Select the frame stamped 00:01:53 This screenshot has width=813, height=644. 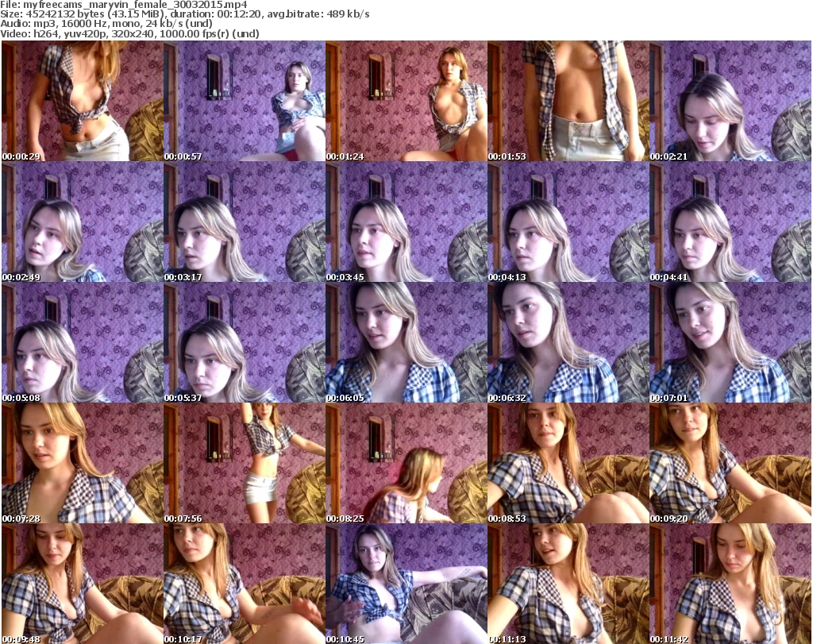[568, 101]
